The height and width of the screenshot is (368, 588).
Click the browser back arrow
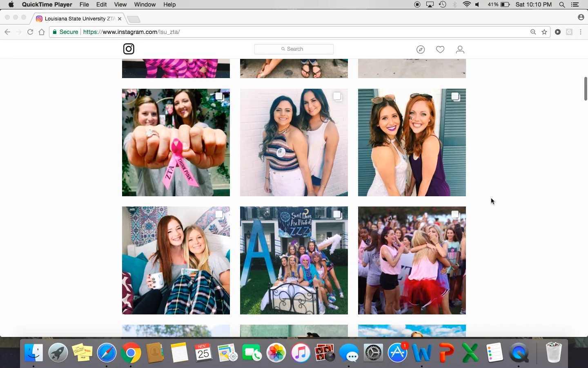pyautogui.click(x=7, y=32)
